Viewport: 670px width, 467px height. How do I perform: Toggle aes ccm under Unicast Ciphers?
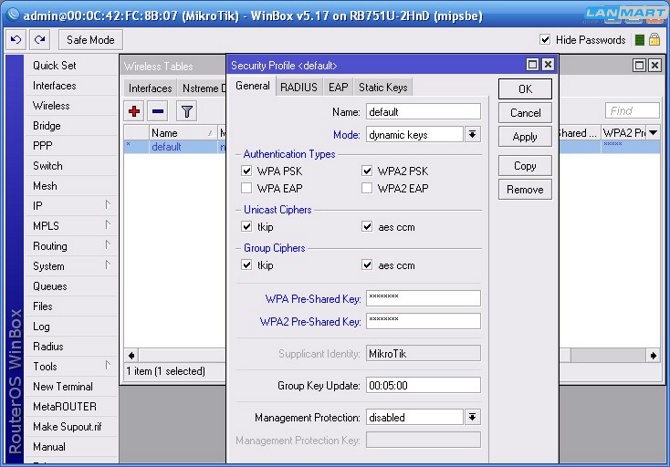coord(367,226)
